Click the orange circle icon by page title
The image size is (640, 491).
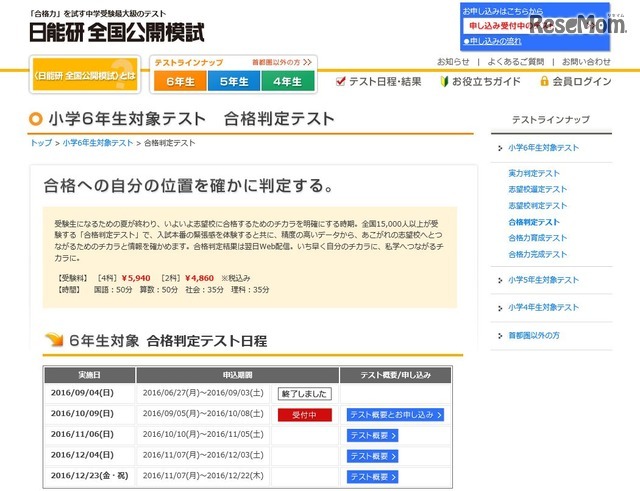(x=36, y=119)
